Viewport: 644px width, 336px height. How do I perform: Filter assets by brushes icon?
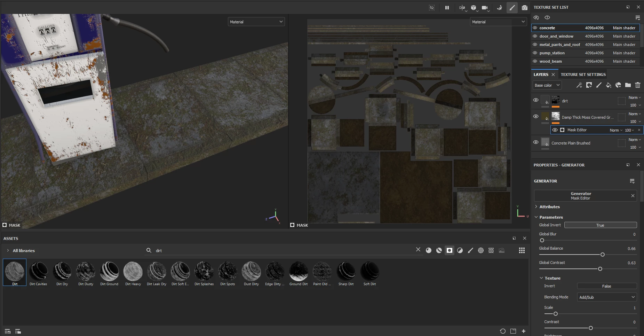pyautogui.click(x=470, y=250)
